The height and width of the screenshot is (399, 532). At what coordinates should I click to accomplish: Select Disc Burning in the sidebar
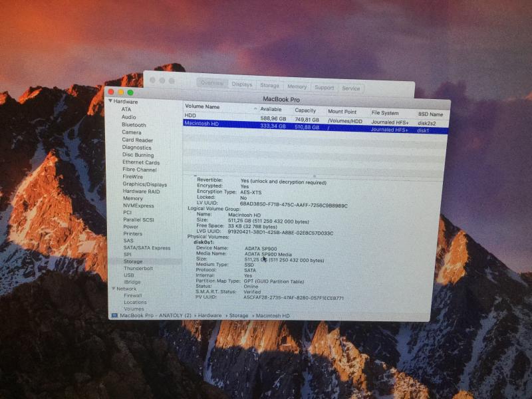(x=138, y=155)
